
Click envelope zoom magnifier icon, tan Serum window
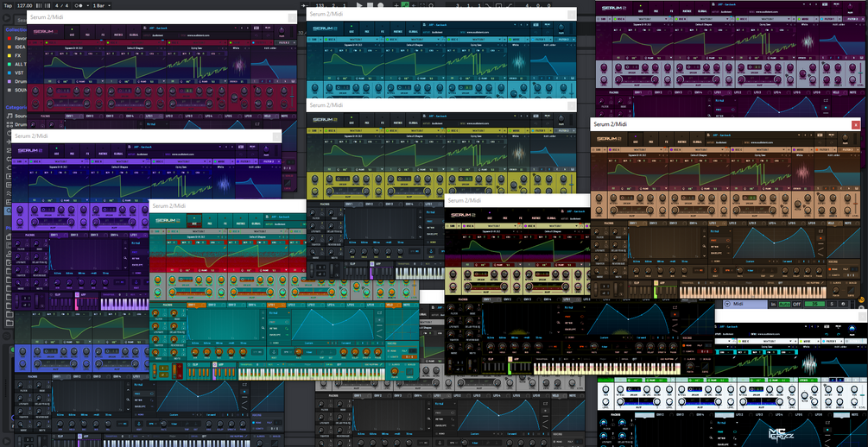coord(704,246)
